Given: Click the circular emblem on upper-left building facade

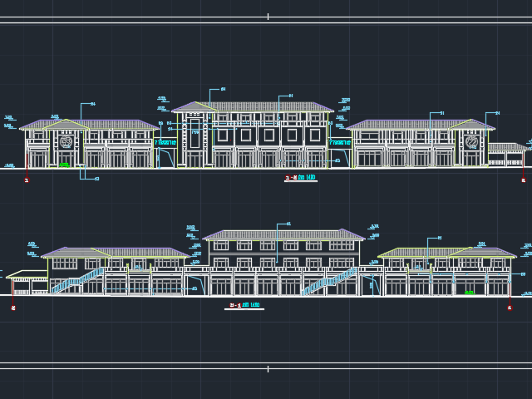Looking at the screenshot, I should (x=66, y=142).
